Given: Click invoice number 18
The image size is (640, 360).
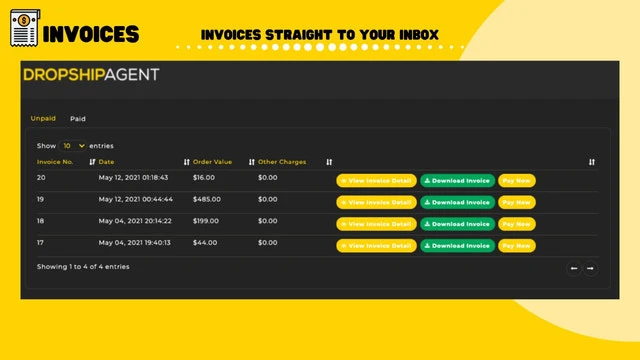Looking at the screenshot, I should tap(40, 221).
